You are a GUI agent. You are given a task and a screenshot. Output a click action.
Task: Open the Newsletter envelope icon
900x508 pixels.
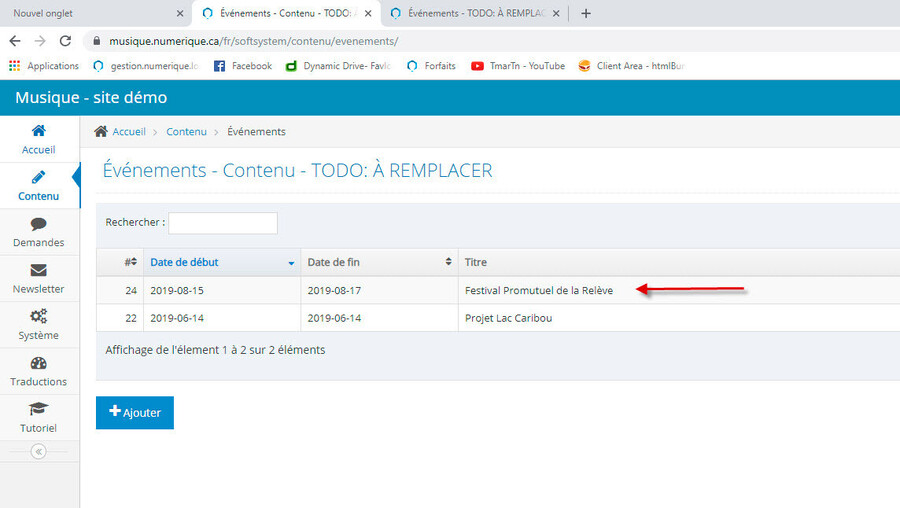[x=38, y=270]
